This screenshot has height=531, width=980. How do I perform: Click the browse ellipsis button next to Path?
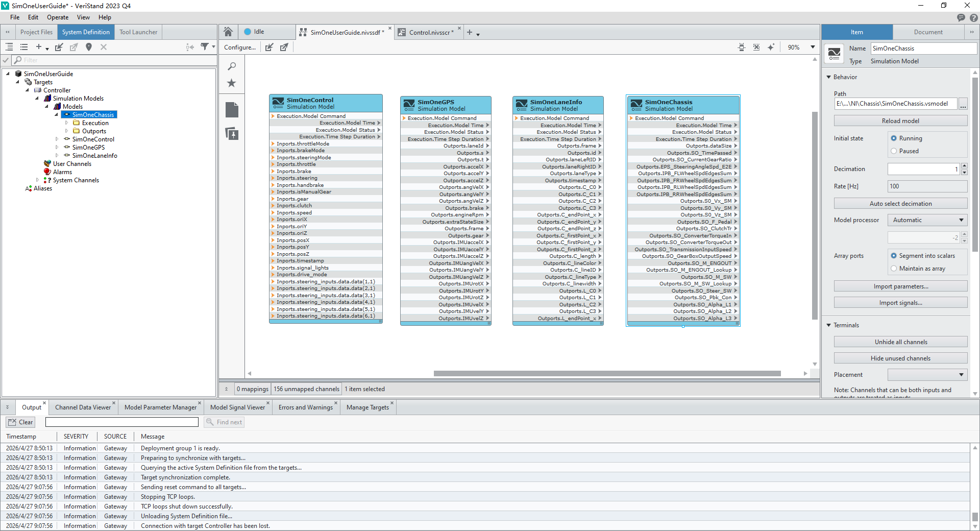[x=963, y=104]
